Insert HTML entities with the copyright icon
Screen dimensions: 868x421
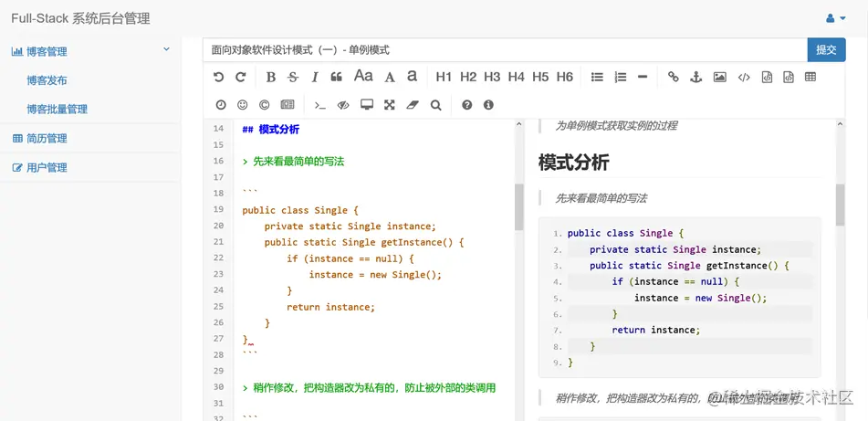pyautogui.click(x=264, y=105)
